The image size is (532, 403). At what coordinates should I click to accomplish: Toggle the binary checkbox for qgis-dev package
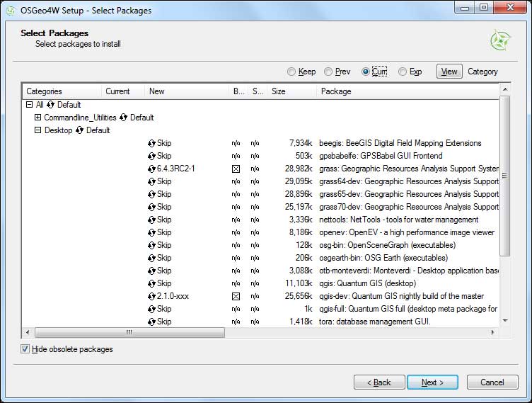pyautogui.click(x=236, y=296)
